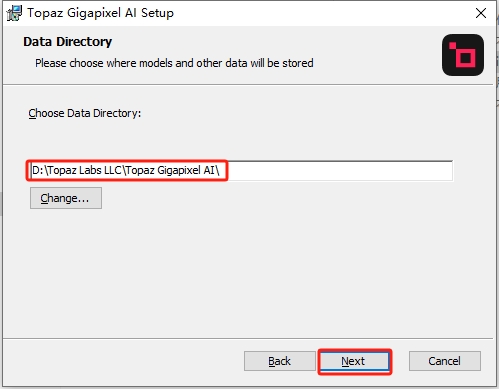Select the Choose Data Directory label
The height and width of the screenshot is (389, 499).
[x=85, y=113]
